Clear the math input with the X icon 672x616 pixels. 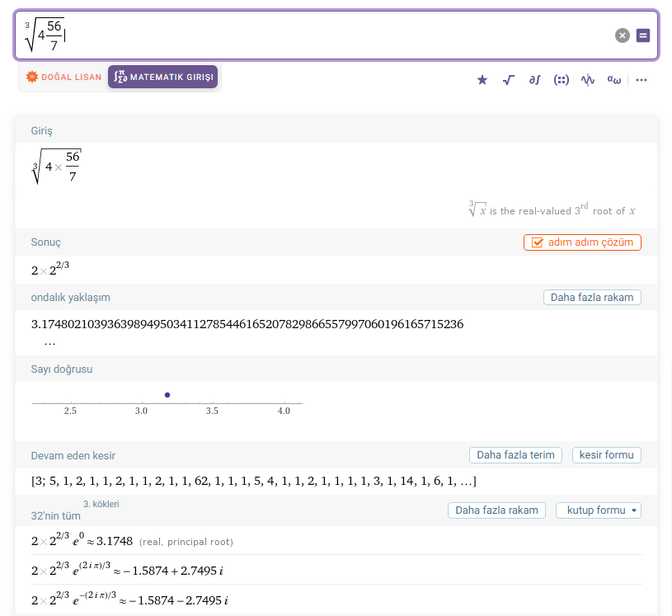pos(623,35)
